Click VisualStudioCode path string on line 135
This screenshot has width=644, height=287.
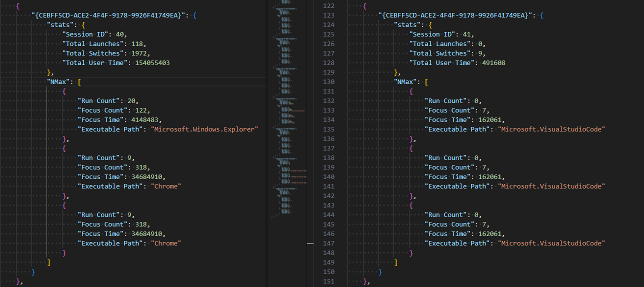551,129
